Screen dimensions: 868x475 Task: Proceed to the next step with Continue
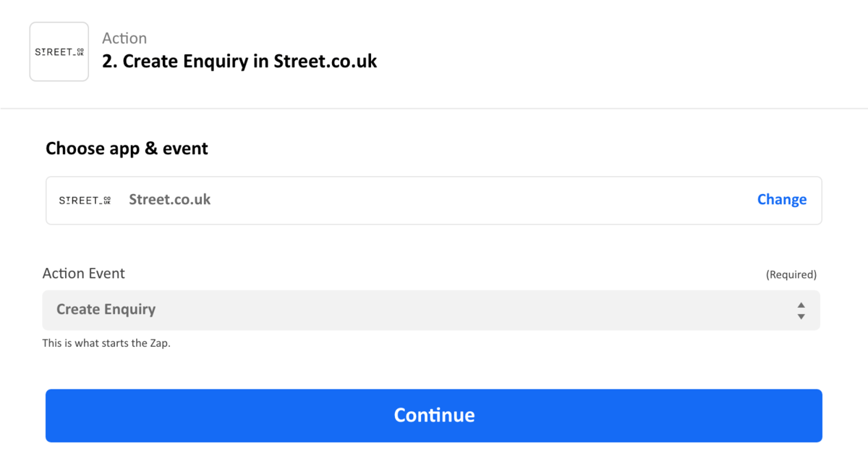pyautogui.click(x=434, y=415)
